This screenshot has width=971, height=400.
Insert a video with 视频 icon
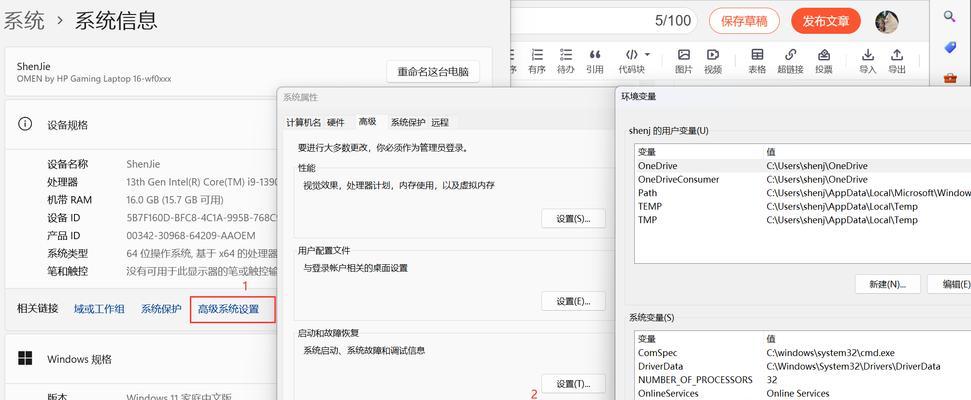point(713,61)
